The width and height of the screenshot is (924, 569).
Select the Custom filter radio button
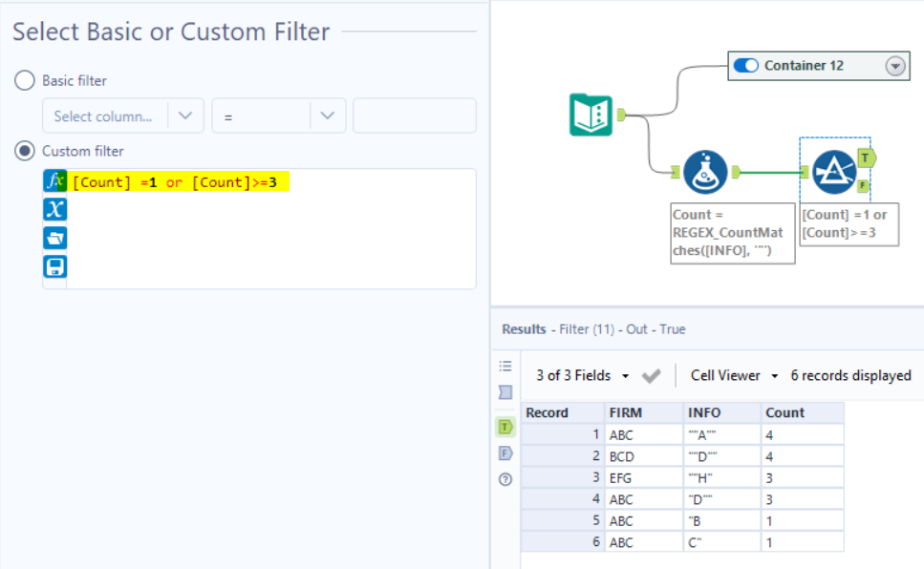tap(25, 151)
